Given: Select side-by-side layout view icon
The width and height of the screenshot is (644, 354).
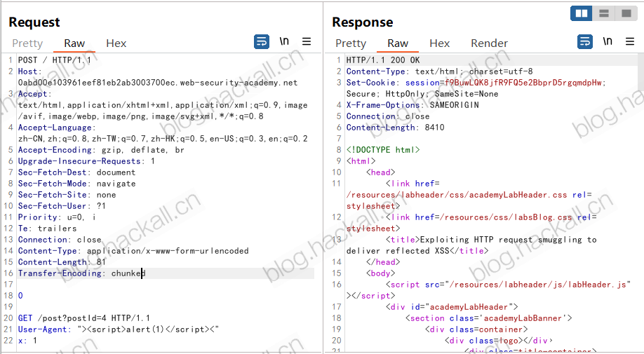Looking at the screenshot, I should [582, 13].
